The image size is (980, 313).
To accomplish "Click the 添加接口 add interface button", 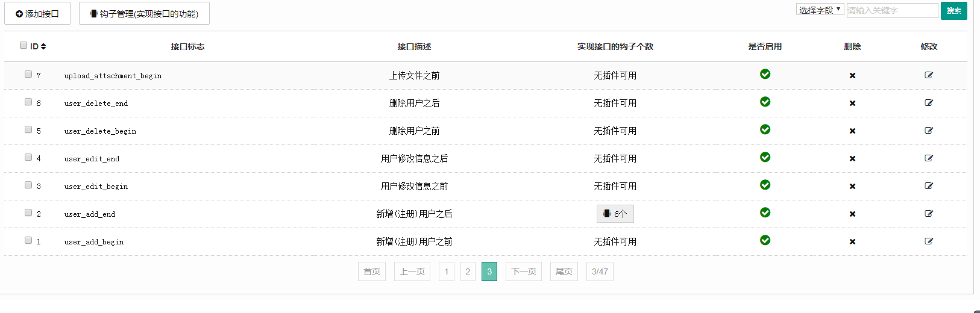I will [x=37, y=13].
